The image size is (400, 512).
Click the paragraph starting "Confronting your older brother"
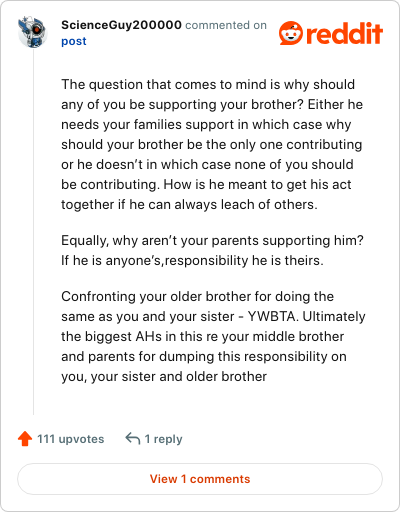(213, 336)
